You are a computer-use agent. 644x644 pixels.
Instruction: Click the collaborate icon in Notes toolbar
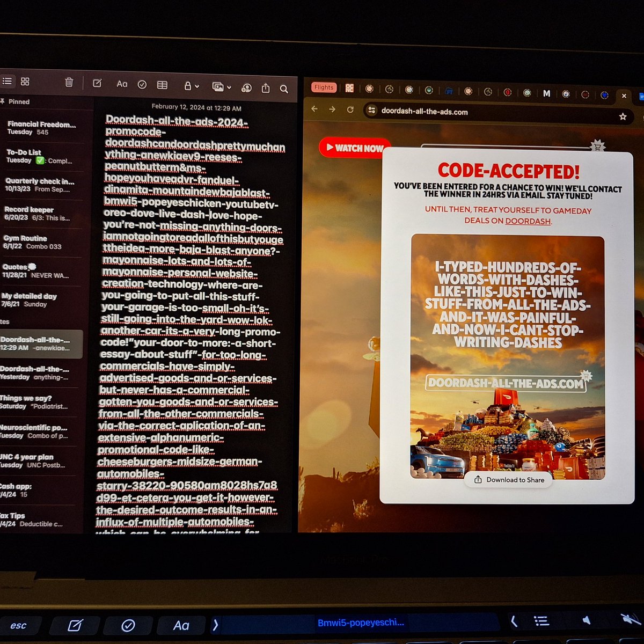pos(246,87)
